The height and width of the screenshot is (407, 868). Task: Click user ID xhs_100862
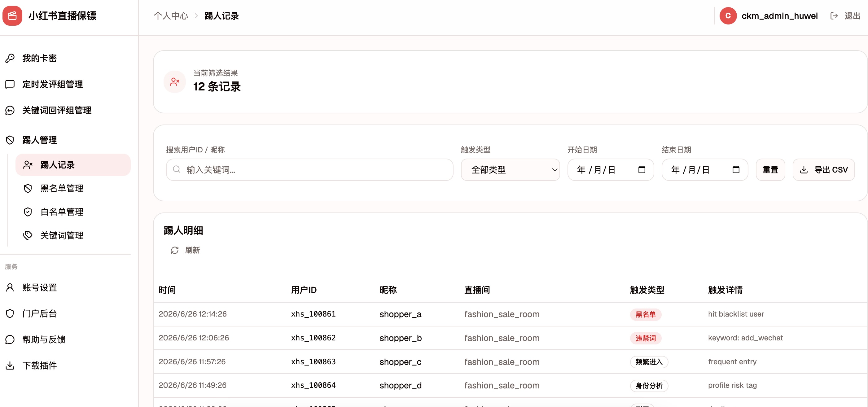[313, 338]
